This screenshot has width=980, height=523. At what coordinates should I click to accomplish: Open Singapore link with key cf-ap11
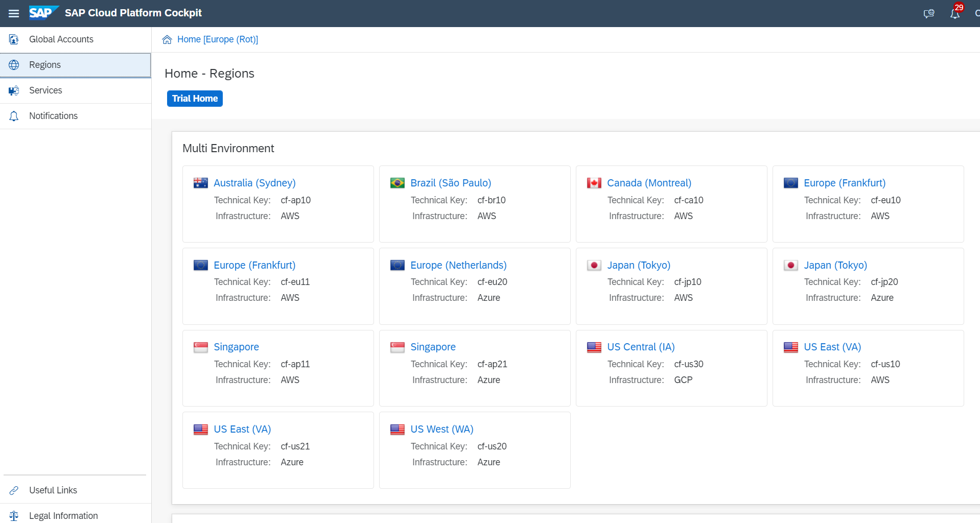236,347
